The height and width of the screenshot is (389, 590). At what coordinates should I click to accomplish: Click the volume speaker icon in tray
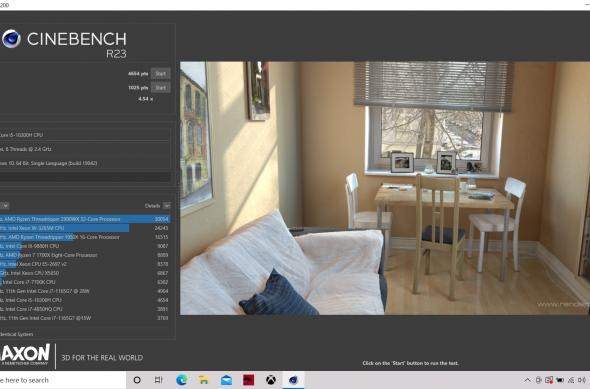point(582,380)
